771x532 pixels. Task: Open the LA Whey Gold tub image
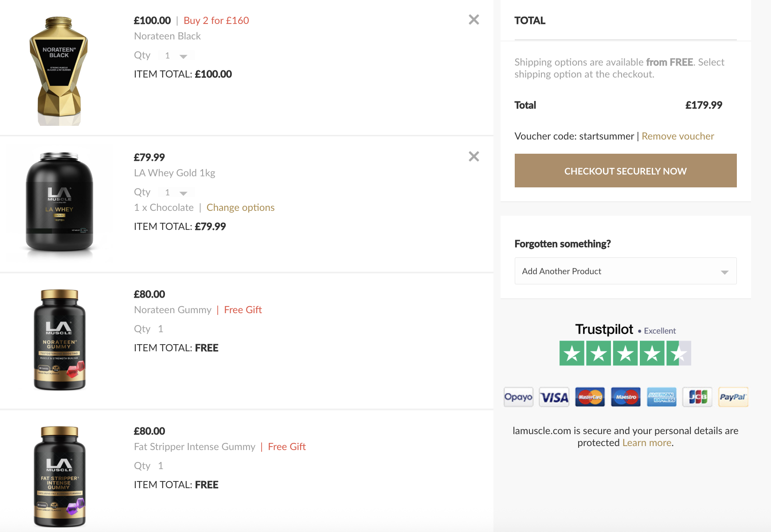59,203
